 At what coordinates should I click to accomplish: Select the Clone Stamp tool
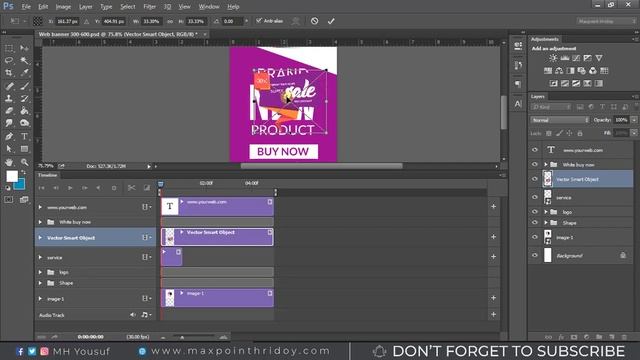tap(9, 98)
